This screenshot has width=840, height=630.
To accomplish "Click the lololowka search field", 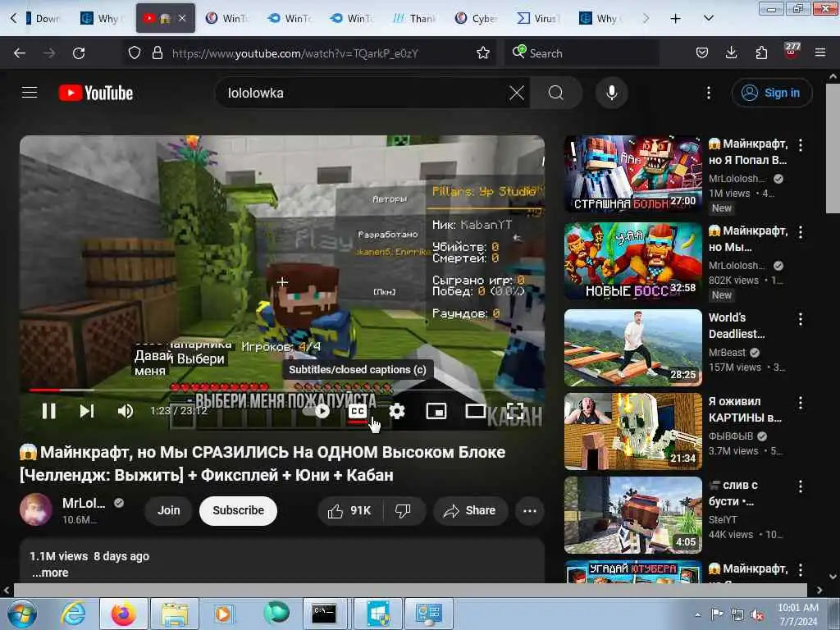I will 364,93.
